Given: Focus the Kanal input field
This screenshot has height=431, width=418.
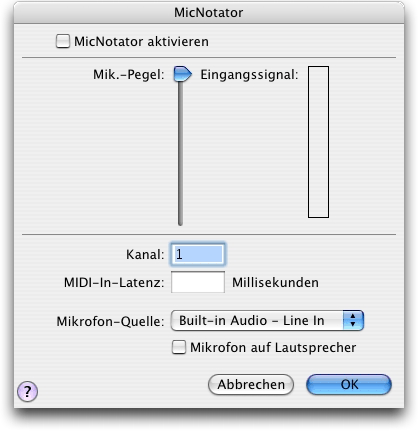Looking at the screenshot, I should (x=198, y=254).
